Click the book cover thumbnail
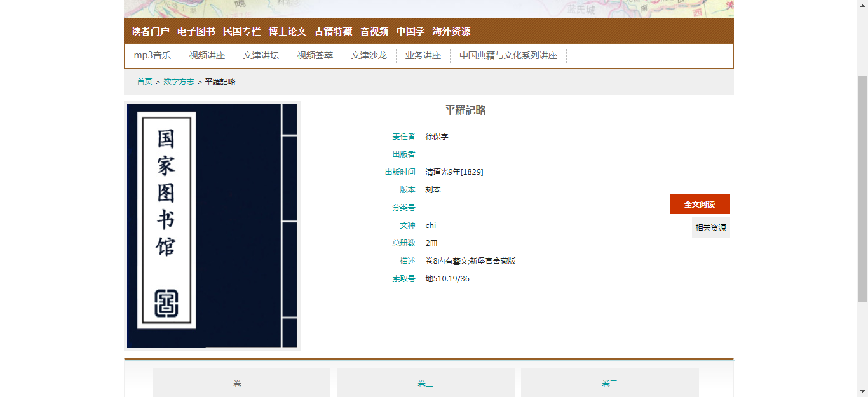Screen dimensions: 868x397 pyautogui.click(x=212, y=226)
